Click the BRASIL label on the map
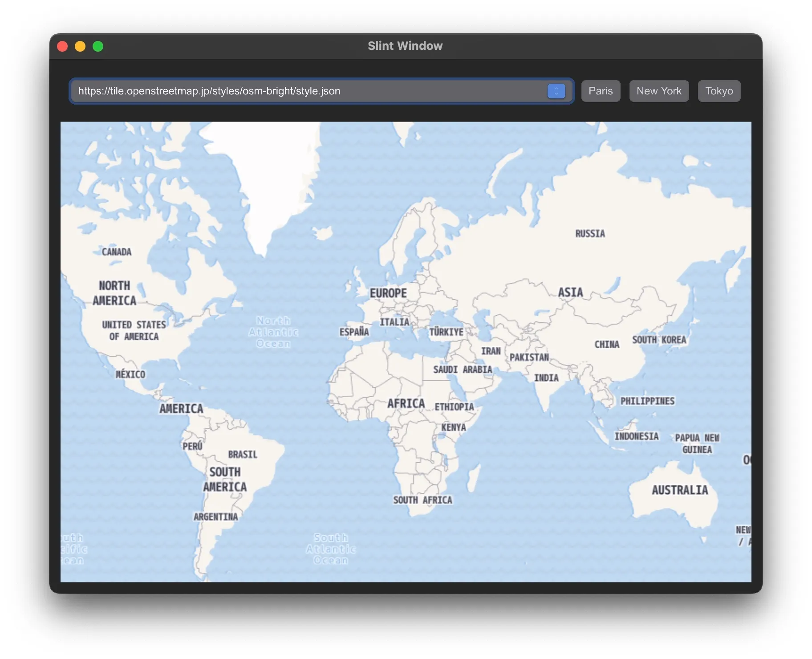This screenshot has width=812, height=659. (x=242, y=455)
